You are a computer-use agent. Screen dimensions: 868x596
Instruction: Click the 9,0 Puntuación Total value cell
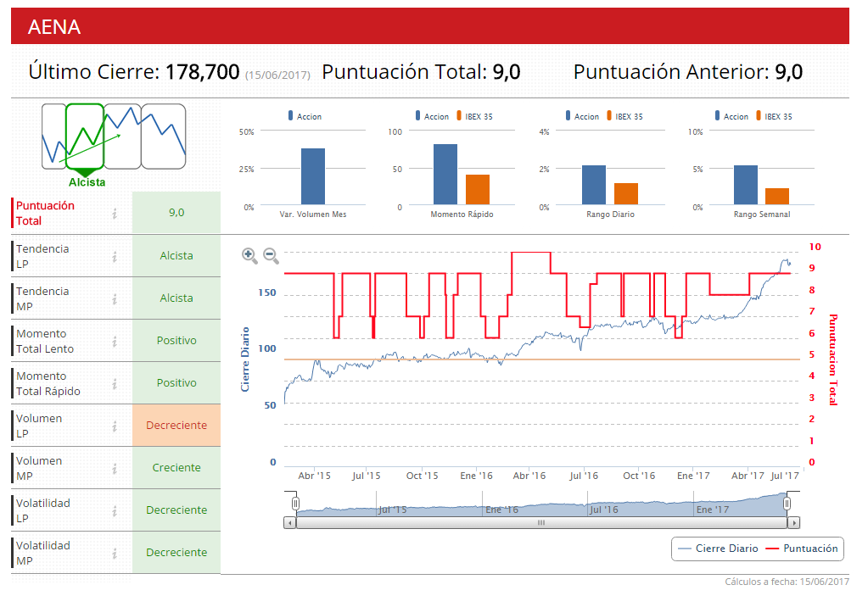[x=176, y=212]
